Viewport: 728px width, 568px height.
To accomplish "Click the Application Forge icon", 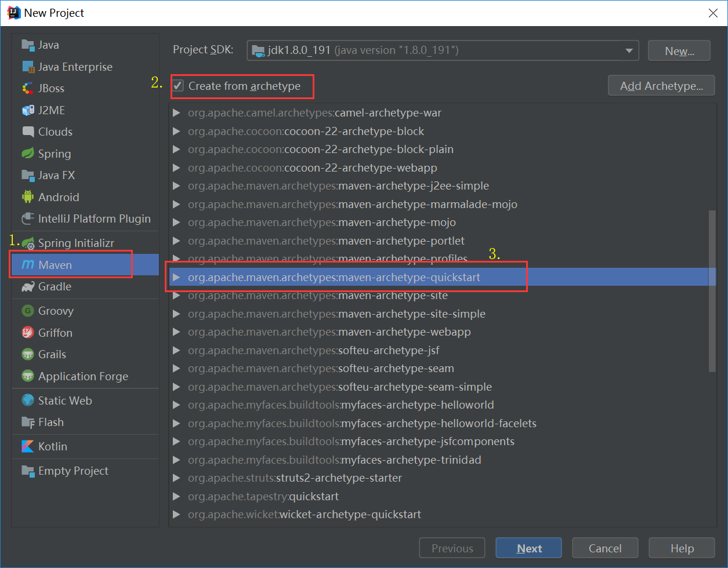I will [x=28, y=376].
